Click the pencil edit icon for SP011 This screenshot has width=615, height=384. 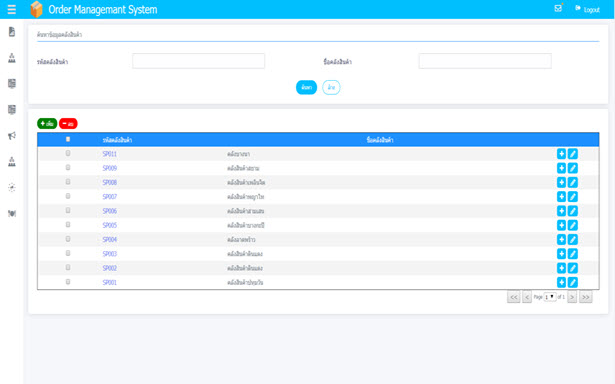tap(573, 154)
